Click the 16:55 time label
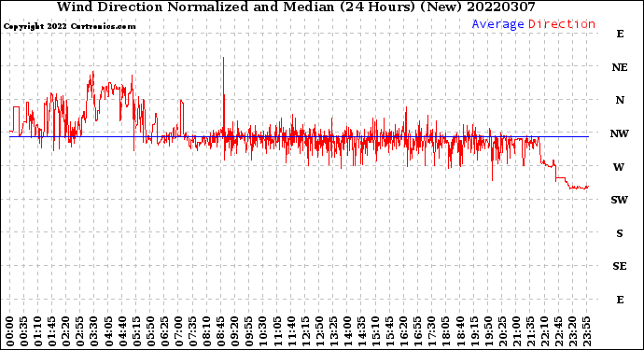Viewport: 644px width, 350px height. coord(418,331)
